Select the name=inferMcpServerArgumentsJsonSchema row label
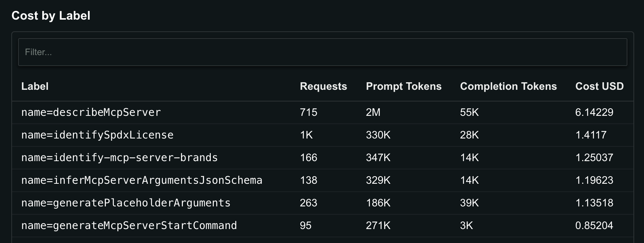Image resolution: width=644 pixels, height=243 pixels. 141,180
